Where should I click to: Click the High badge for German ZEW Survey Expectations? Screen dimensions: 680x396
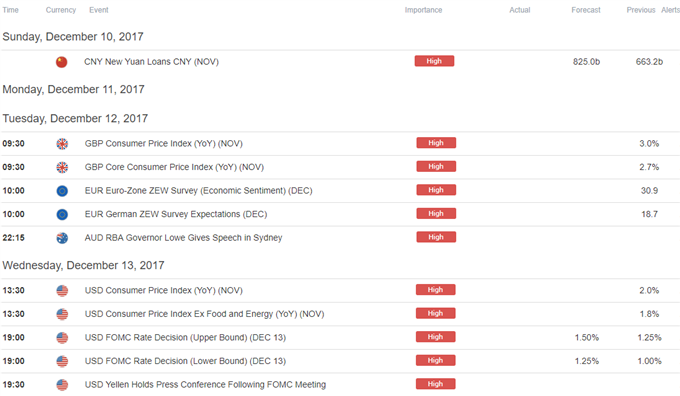(436, 213)
